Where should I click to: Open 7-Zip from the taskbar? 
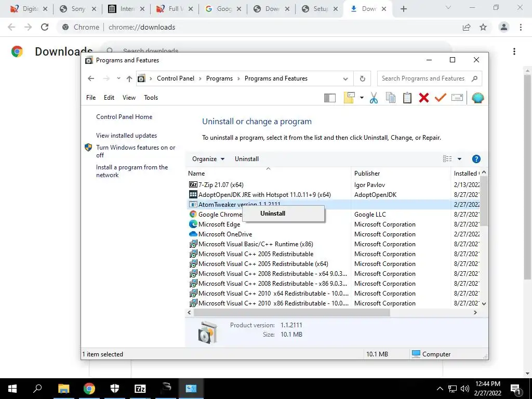tap(140, 389)
